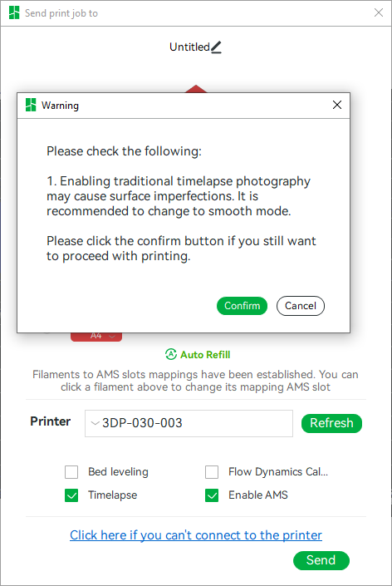Uncheck the Timelapse option
Screen dimensions: 392x586
coord(71,495)
